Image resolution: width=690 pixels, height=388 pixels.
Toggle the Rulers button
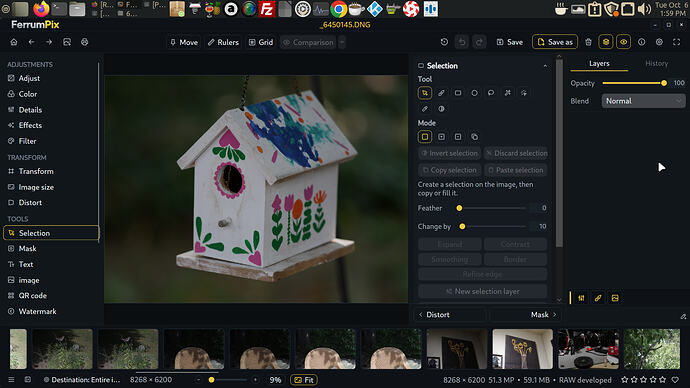click(223, 42)
